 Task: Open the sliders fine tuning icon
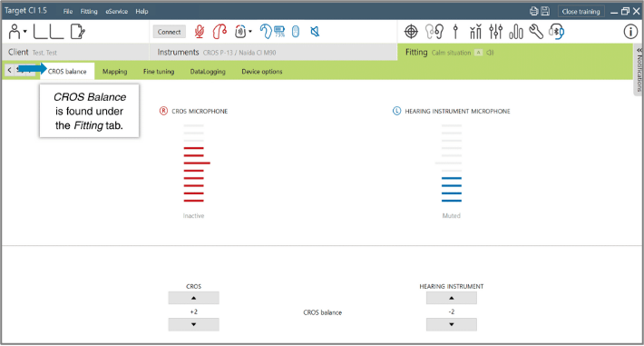[x=496, y=32]
